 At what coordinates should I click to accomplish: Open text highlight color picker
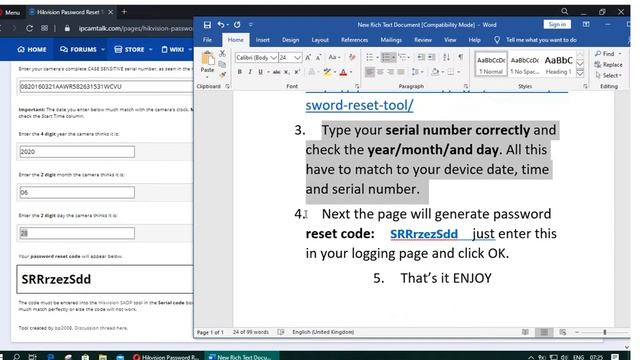point(335,72)
